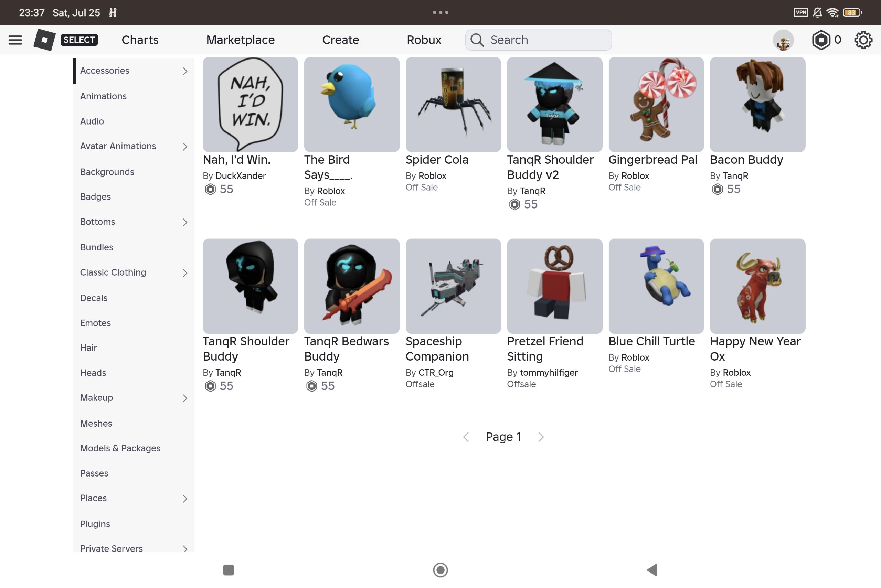
Task: Open the TanqR Shoulder Buddy v2 thumbnail
Action: [x=555, y=105]
